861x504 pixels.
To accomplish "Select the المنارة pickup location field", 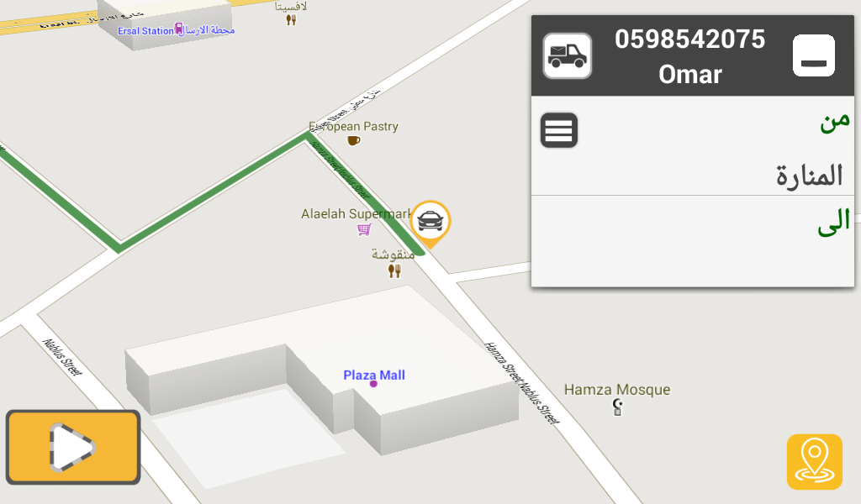I will 693,176.
